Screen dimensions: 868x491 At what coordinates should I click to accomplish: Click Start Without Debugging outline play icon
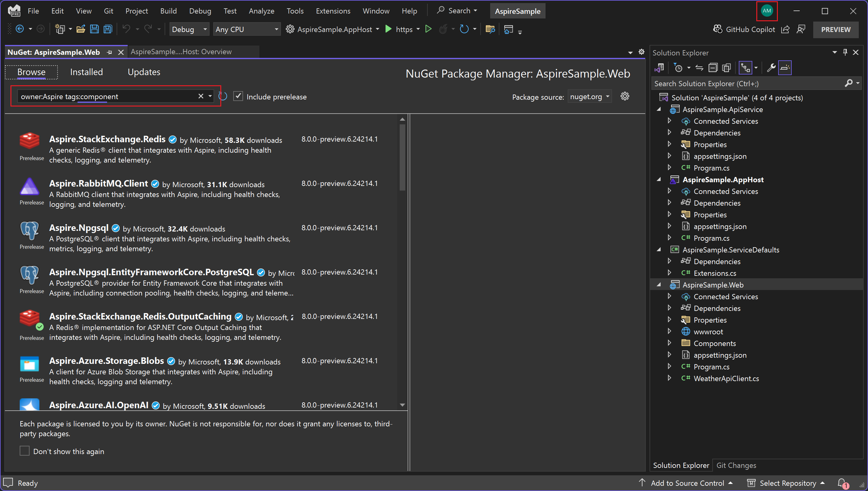(x=428, y=29)
